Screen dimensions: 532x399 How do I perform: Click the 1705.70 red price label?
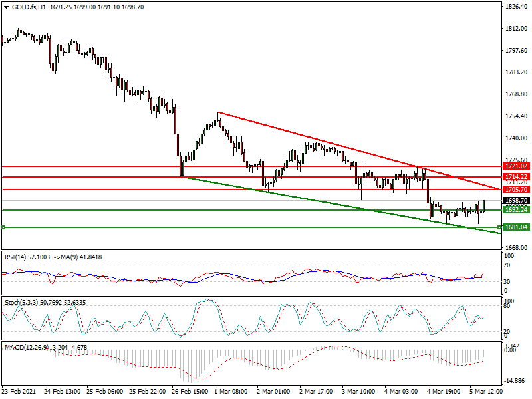click(x=517, y=190)
